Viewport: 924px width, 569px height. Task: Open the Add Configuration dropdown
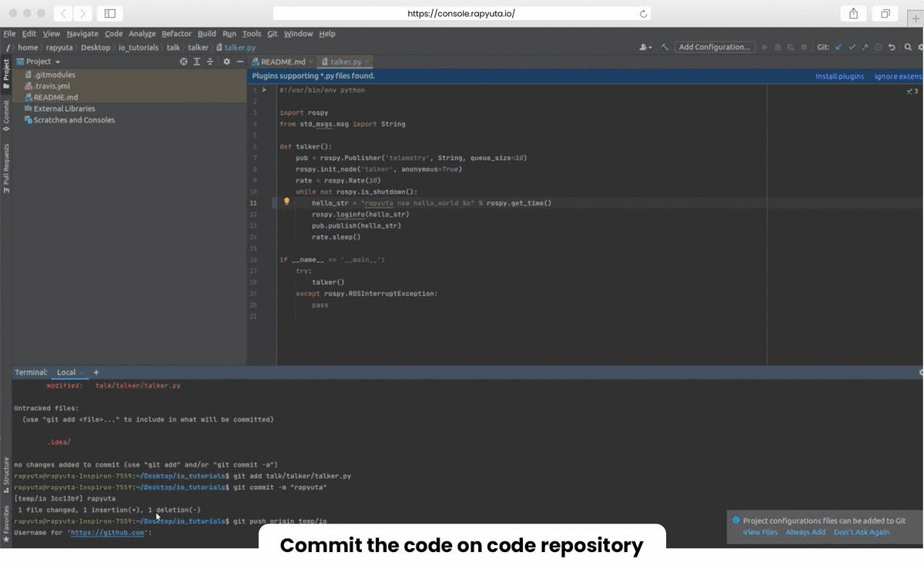[x=714, y=47]
